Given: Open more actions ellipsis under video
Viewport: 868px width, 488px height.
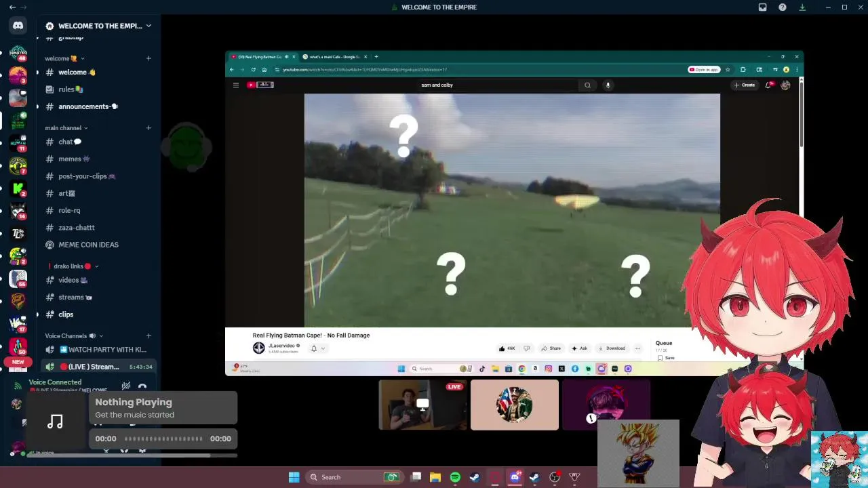Looking at the screenshot, I should 637,348.
